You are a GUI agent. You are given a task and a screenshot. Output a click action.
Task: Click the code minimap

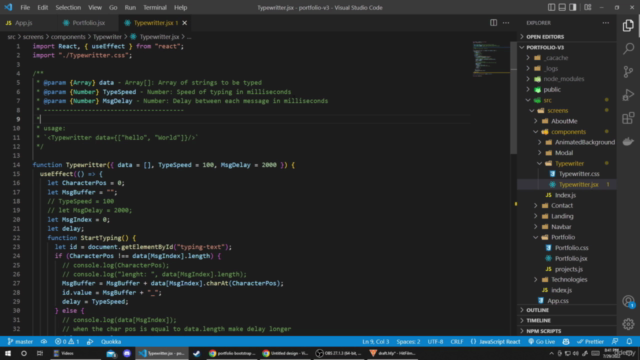[491, 59]
